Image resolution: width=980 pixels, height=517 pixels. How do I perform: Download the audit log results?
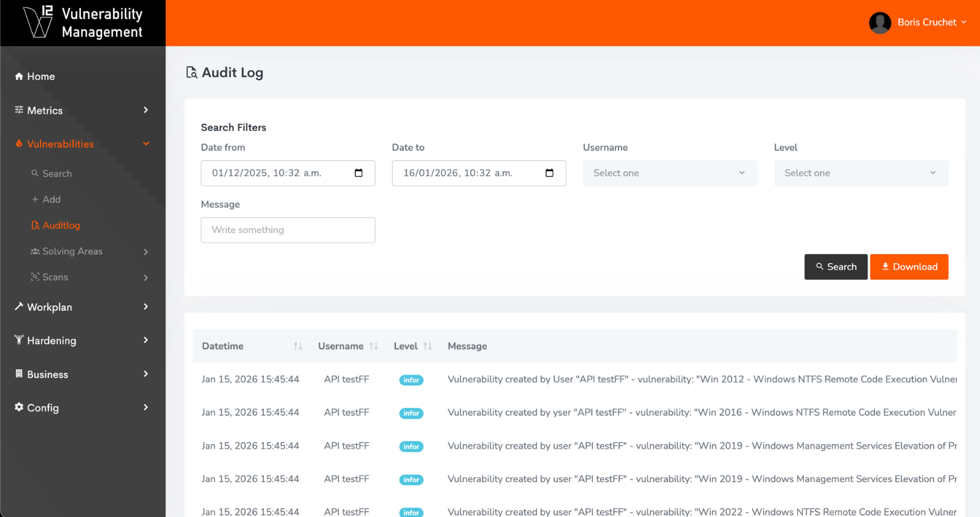909,267
